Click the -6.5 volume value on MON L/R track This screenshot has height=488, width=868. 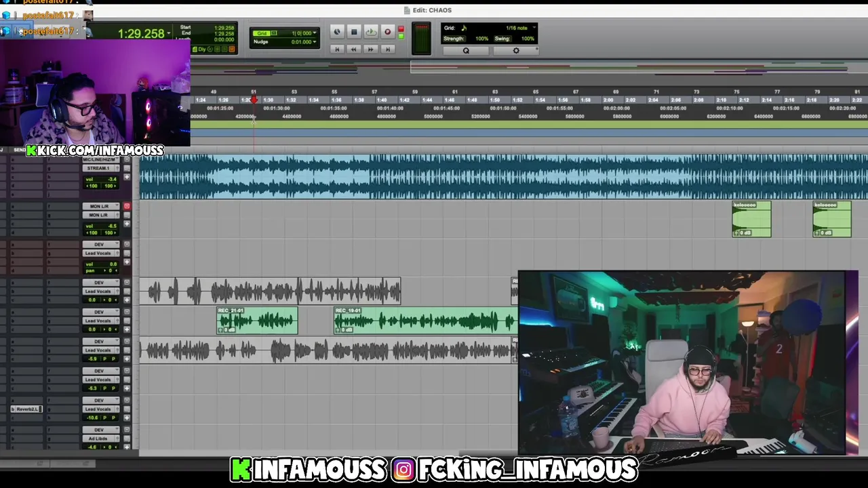point(111,226)
